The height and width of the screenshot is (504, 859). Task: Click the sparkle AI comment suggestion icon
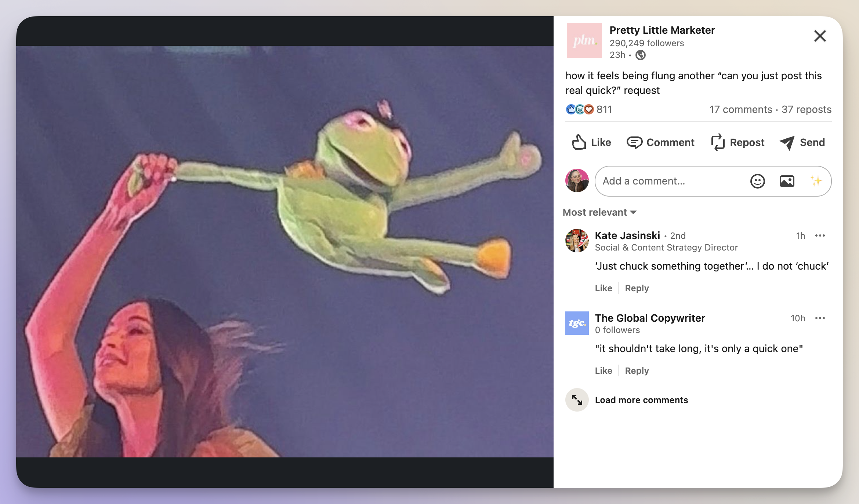[x=816, y=181]
